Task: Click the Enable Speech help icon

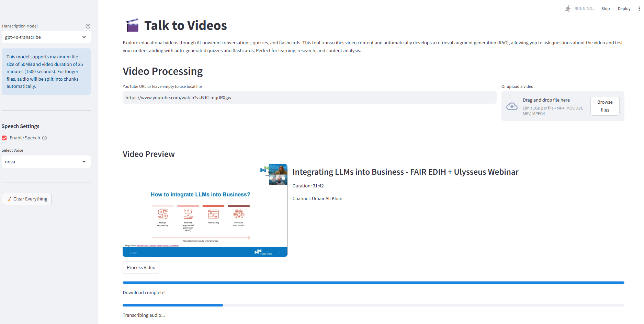Action: tap(44, 138)
